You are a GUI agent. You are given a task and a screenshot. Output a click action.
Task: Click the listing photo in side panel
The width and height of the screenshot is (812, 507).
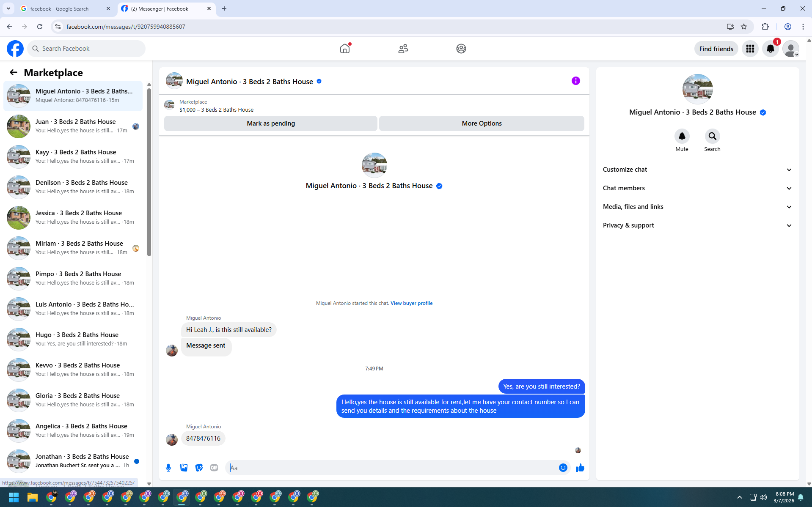(x=697, y=89)
